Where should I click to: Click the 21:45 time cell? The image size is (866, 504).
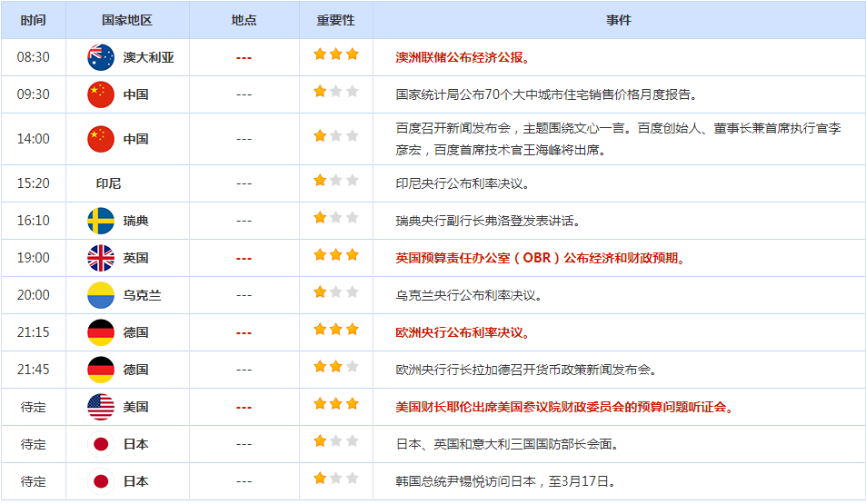click(33, 370)
